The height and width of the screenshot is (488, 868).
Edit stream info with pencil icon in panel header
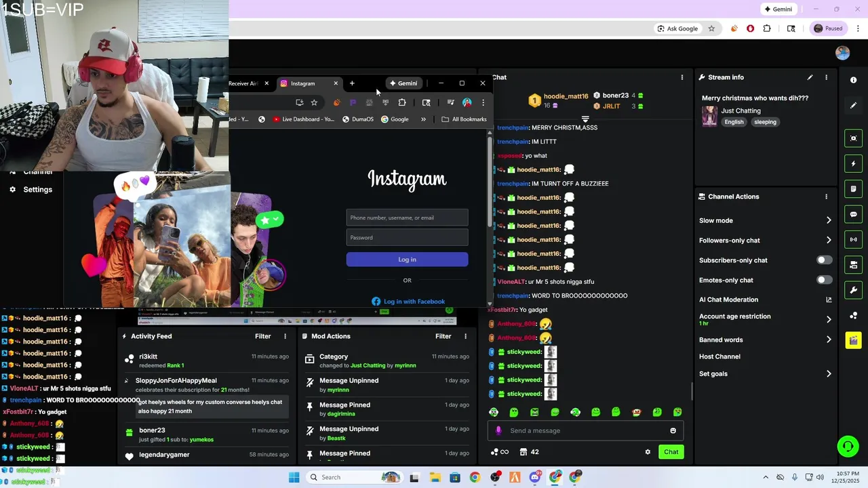click(810, 77)
